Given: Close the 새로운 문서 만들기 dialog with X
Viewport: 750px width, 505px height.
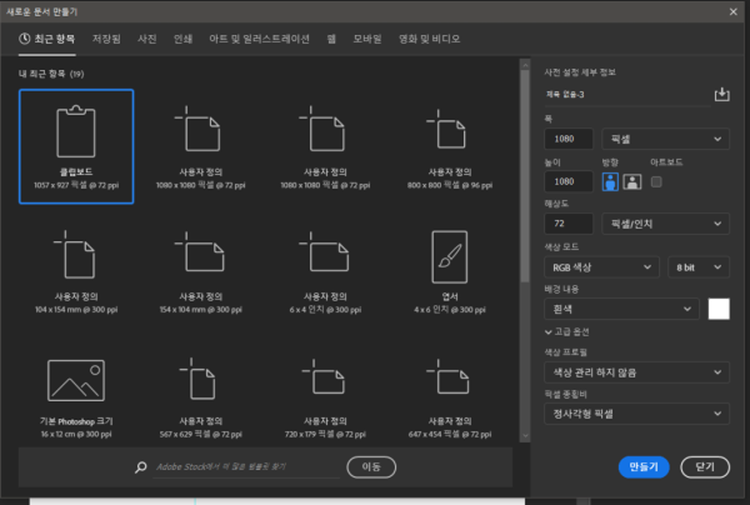Looking at the screenshot, I should [x=733, y=11].
